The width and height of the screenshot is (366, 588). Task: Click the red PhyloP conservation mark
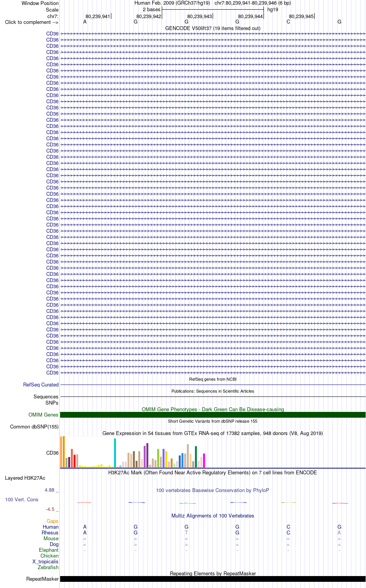click(x=84, y=502)
